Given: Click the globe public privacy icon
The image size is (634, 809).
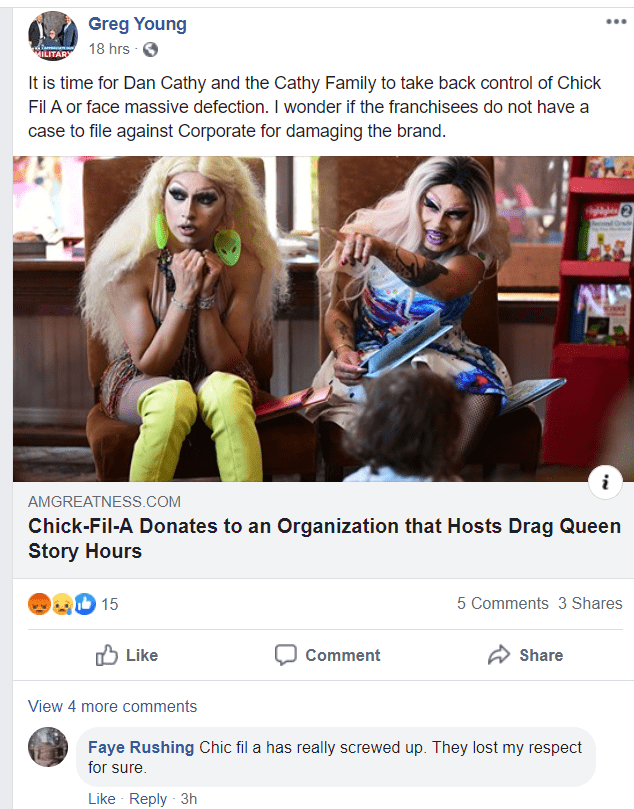Looking at the screenshot, I should pyautogui.click(x=150, y=50).
